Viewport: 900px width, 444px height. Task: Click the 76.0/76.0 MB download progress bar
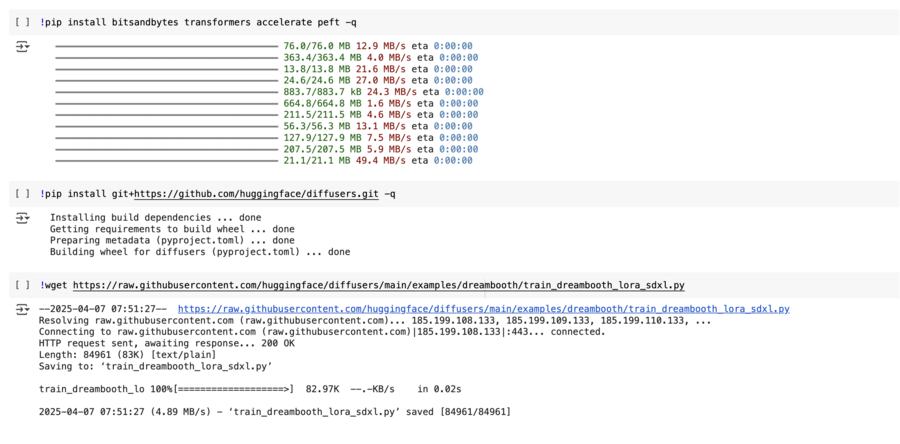[166, 46]
